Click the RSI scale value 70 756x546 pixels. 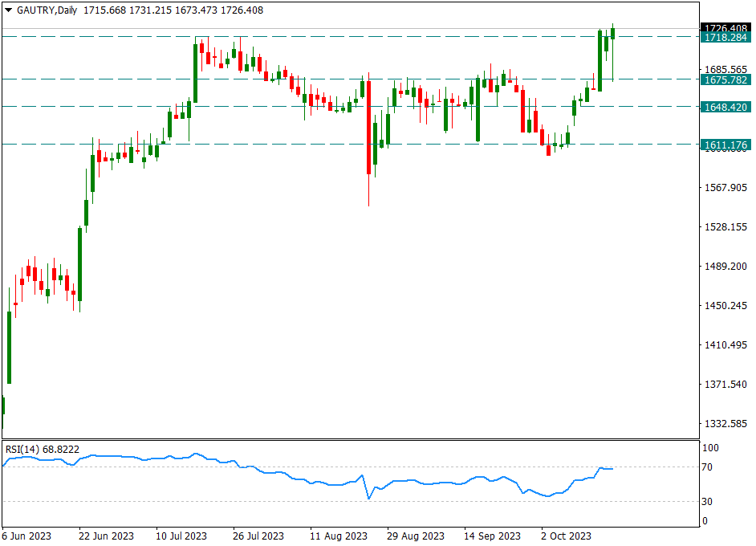[707, 467]
